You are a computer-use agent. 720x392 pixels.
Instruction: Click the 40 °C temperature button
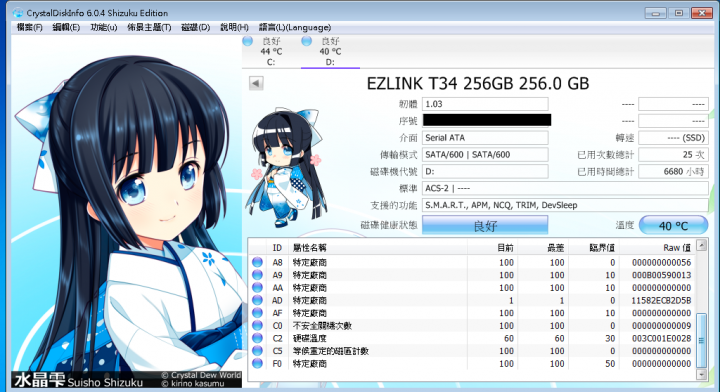pyautogui.click(x=673, y=225)
